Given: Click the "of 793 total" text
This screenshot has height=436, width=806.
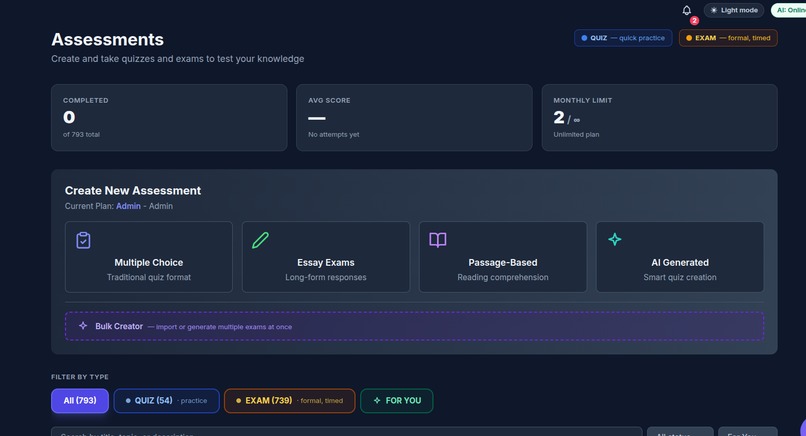Looking at the screenshot, I should (x=81, y=135).
